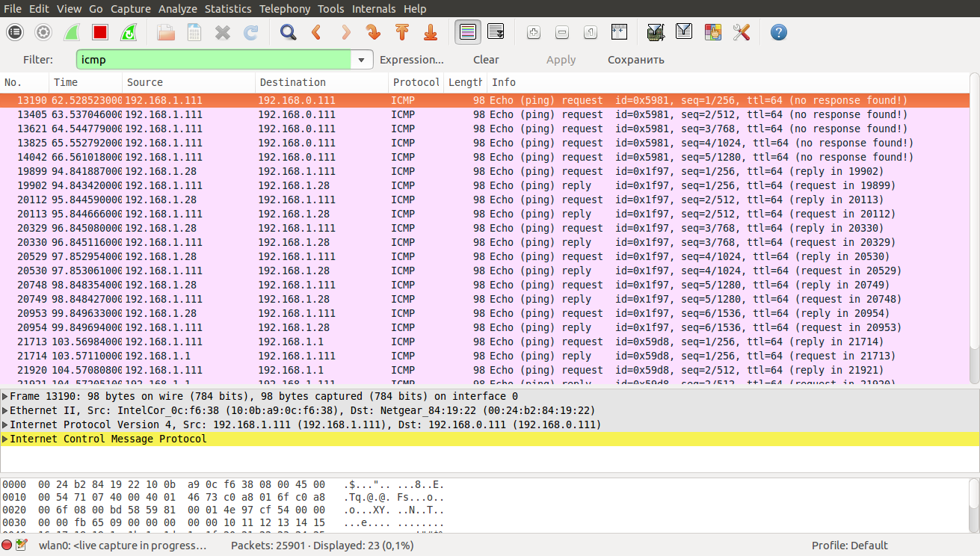This screenshot has height=556, width=980.
Task: Edit coloring rules icon
Action: click(712, 32)
